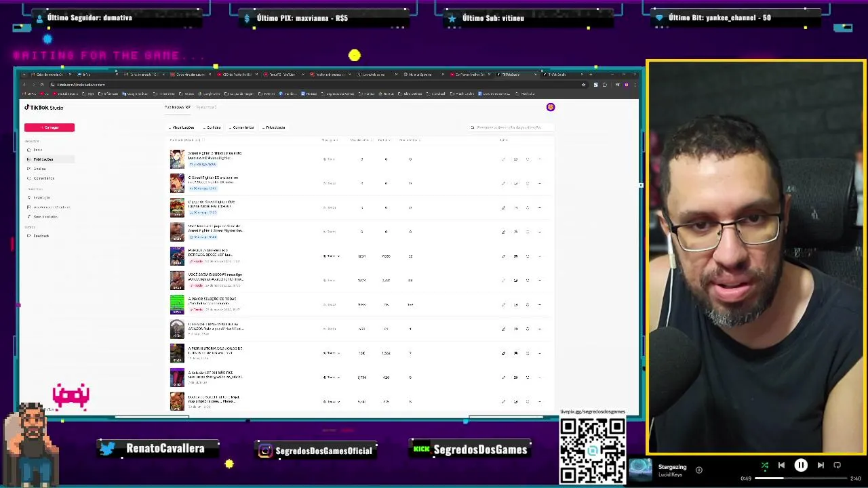The height and width of the screenshot is (488, 868).
Task: Toggle repeat icon in the music player
Action: click(x=837, y=466)
